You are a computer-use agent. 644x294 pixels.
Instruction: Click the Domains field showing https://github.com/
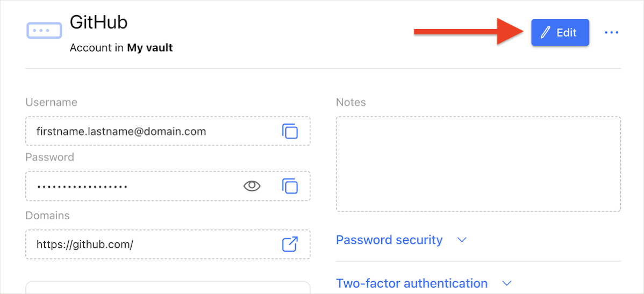pyautogui.click(x=168, y=245)
